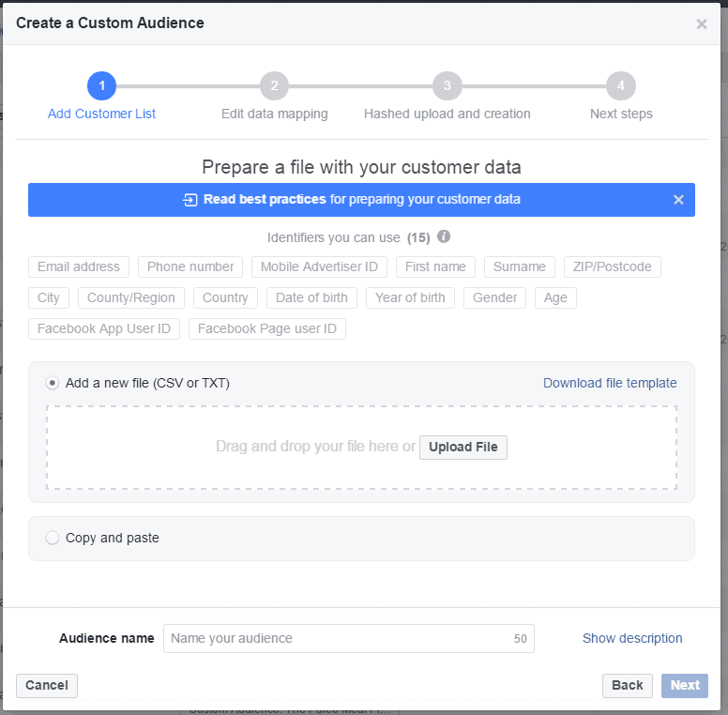
Task: Expand Show description for the audience
Action: coord(632,638)
